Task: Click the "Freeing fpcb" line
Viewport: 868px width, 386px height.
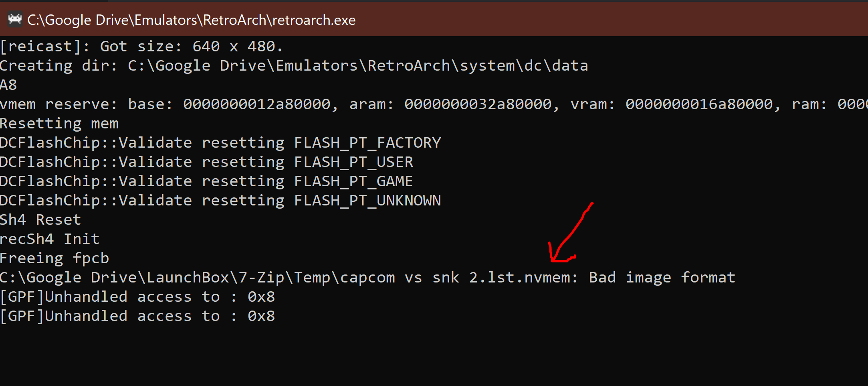Action: 55,258
